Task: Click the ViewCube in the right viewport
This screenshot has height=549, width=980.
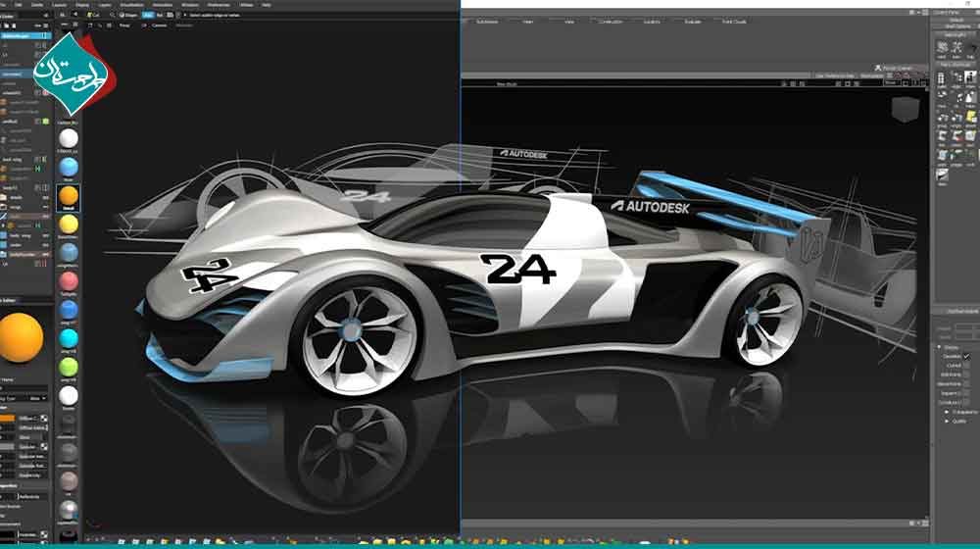Action: tap(906, 110)
